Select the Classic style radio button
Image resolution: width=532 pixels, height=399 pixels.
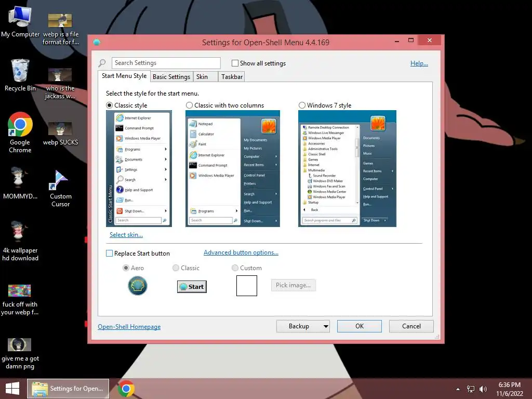pyautogui.click(x=109, y=105)
